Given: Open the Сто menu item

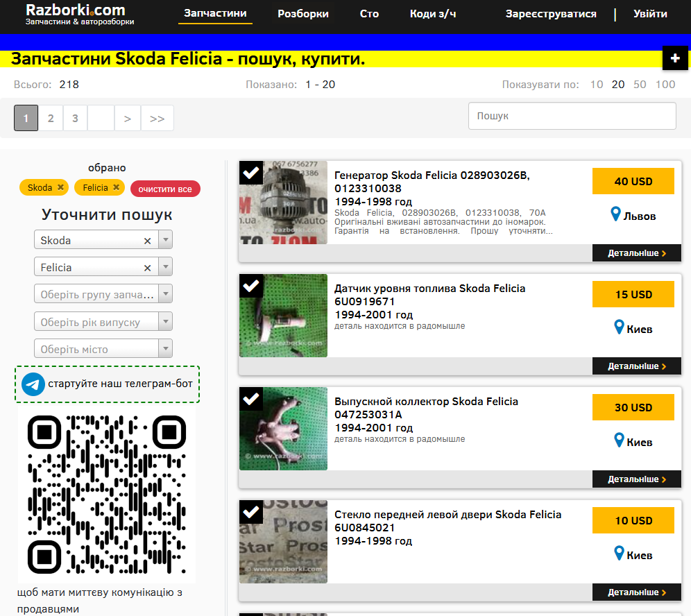Looking at the screenshot, I should click(369, 14).
